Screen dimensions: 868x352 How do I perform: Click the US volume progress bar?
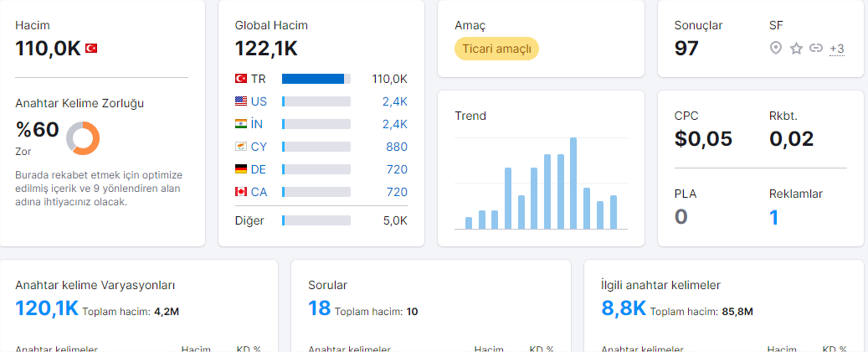(x=316, y=101)
